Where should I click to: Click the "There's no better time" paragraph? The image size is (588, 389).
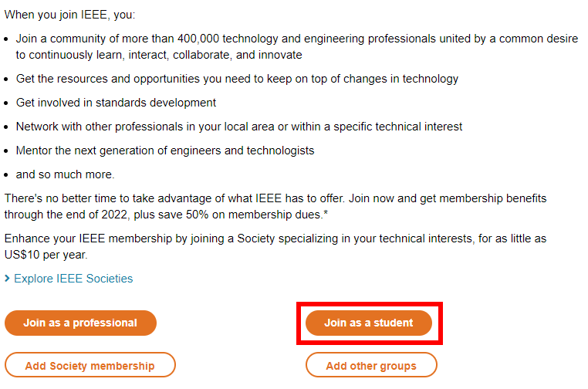[275, 206]
